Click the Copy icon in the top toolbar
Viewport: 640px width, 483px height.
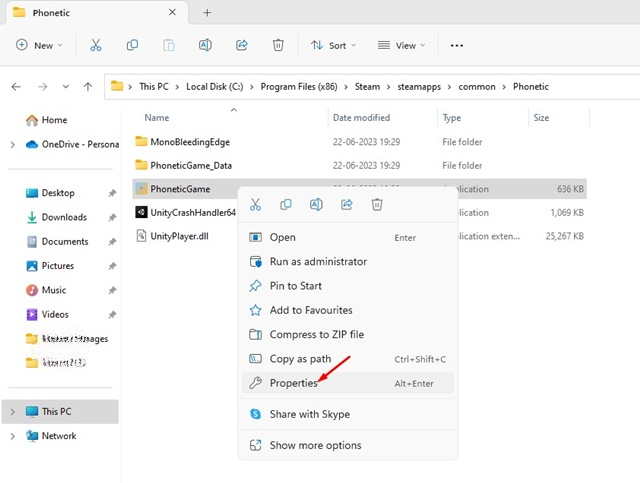pos(132,45)
